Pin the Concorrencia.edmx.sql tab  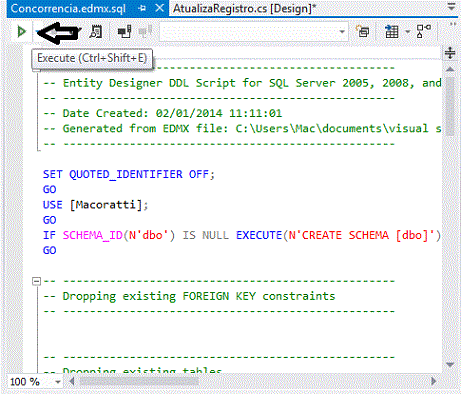pos(142,8)
